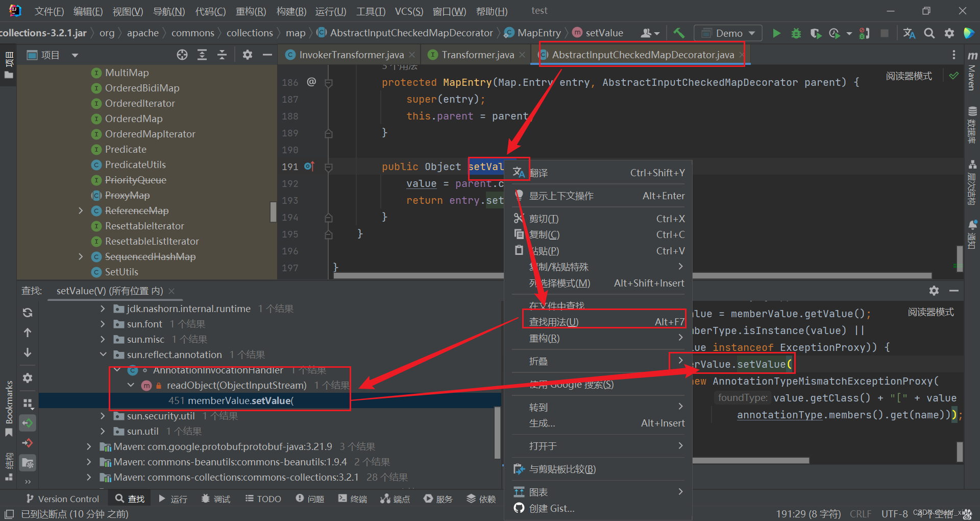This screenshot has width=980, height=521.
Task: Rerun the usage search refresh icon
Action: pos(28,313)
